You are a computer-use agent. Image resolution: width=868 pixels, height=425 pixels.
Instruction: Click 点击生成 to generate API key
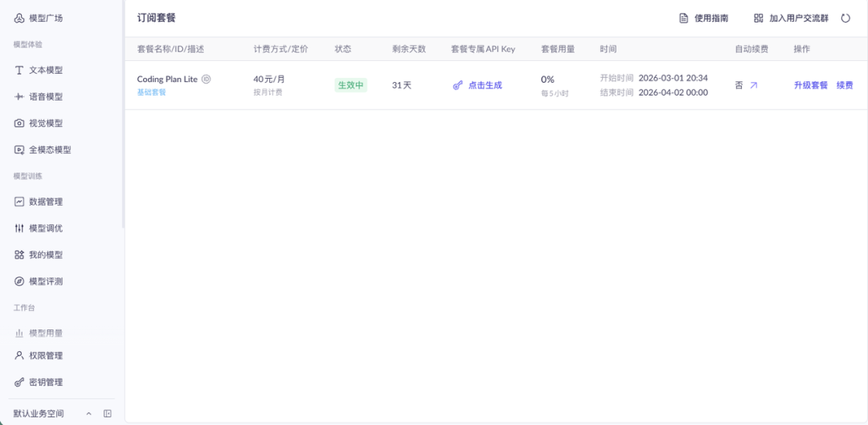coord(485,85)
